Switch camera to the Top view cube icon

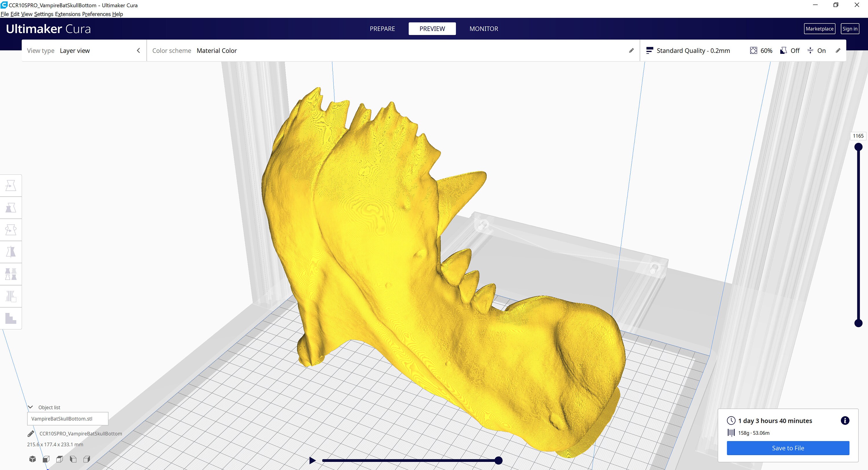(x=60, y=459)
